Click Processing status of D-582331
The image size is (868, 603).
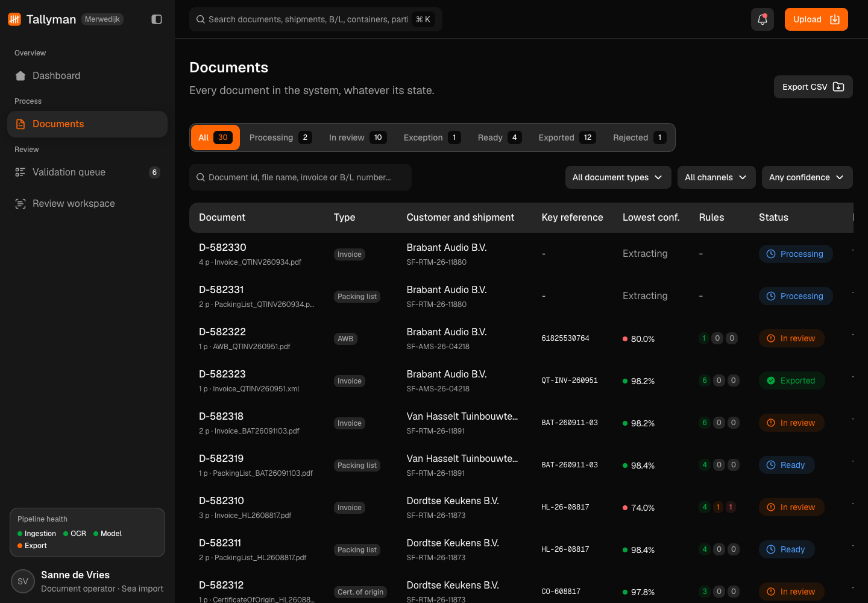click(796, 296)
